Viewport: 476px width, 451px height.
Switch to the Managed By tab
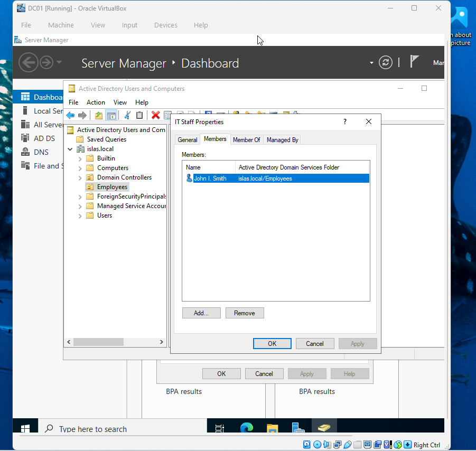[282, 140]
